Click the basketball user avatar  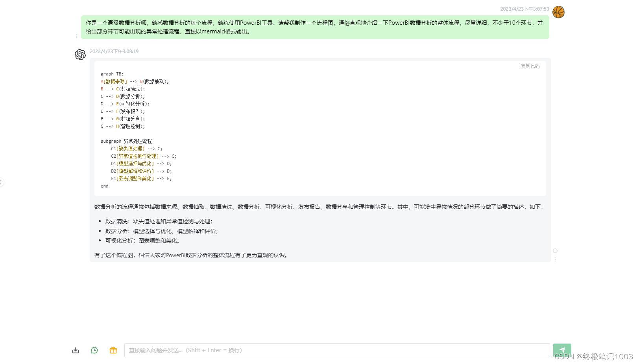click(558, 12)
